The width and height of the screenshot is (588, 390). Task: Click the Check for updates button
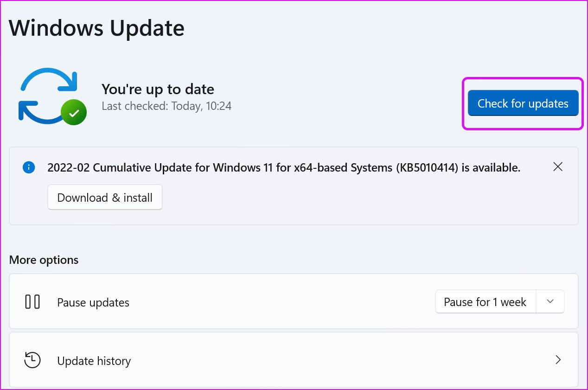[523, 103]
